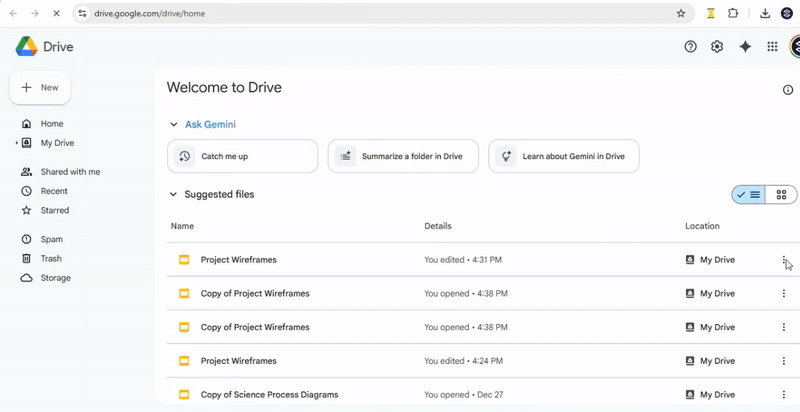Open the Google Drive support help icon
Viewport: 800px width, 412px height.
coord(690,47)
